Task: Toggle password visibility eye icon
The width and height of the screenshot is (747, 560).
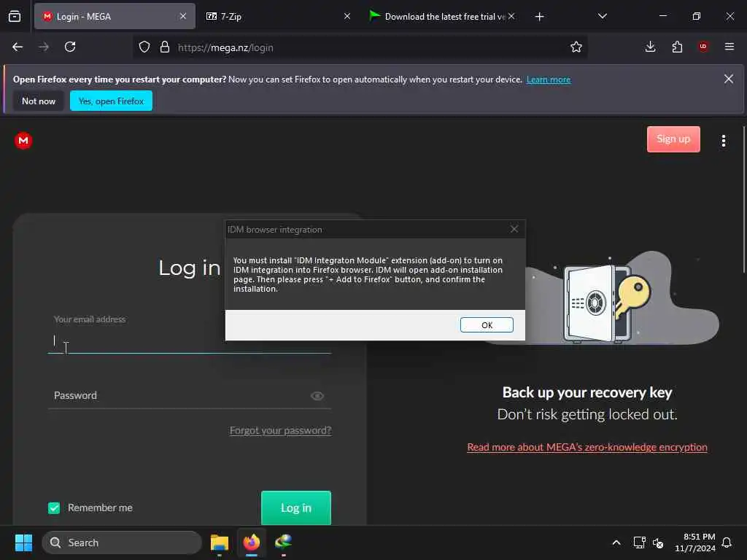Action: 317,396
